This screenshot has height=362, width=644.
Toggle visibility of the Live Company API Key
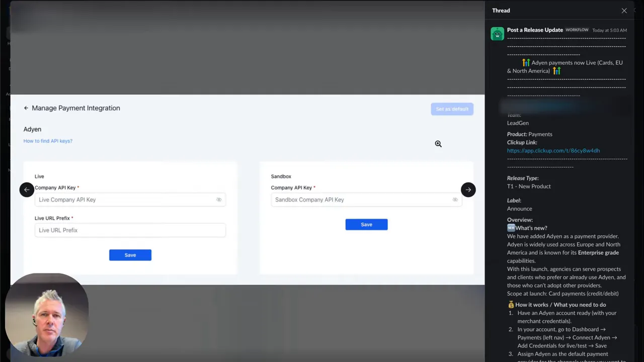point(219,200)
